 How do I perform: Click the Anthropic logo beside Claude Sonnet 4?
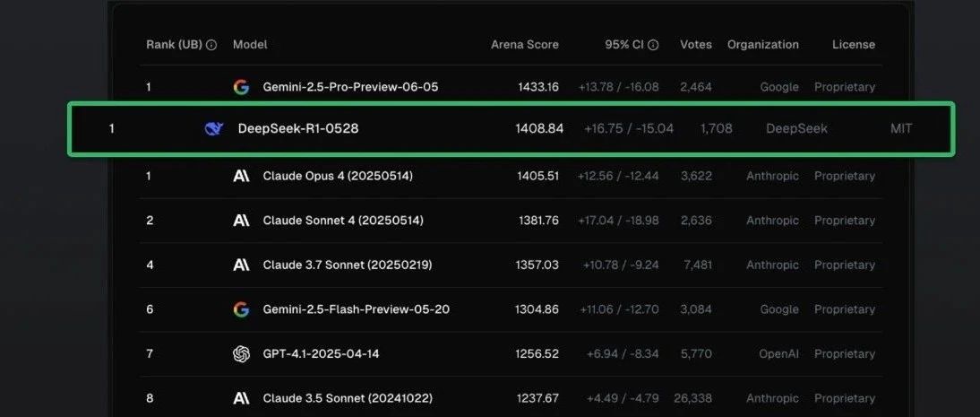coord(241,221)
